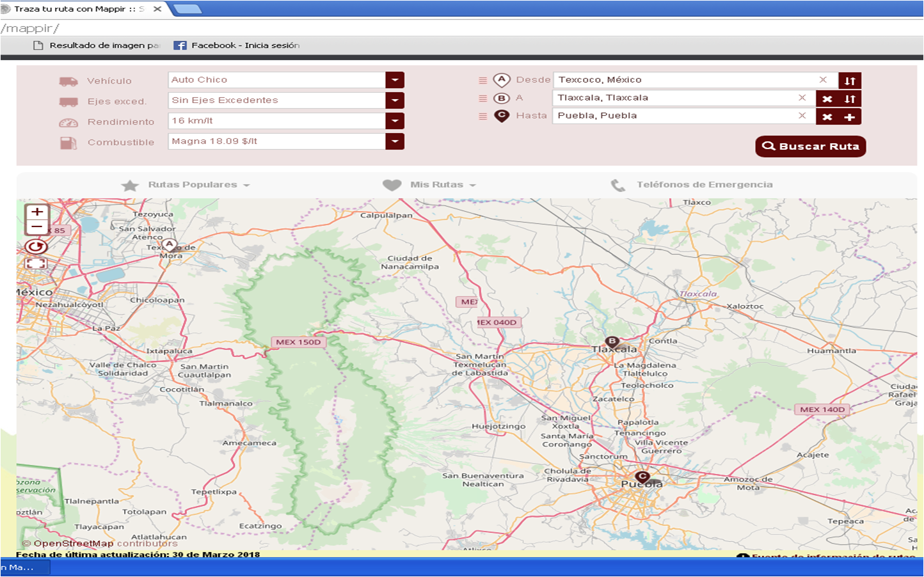Image resolution: width=924 pixels, height=577 pixels.
Task: Click the circular refresh icon on the map
Action: (x=36, y=246)
